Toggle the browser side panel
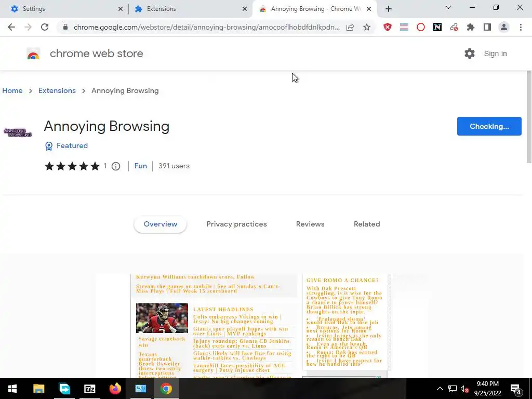 click(487, 27)
